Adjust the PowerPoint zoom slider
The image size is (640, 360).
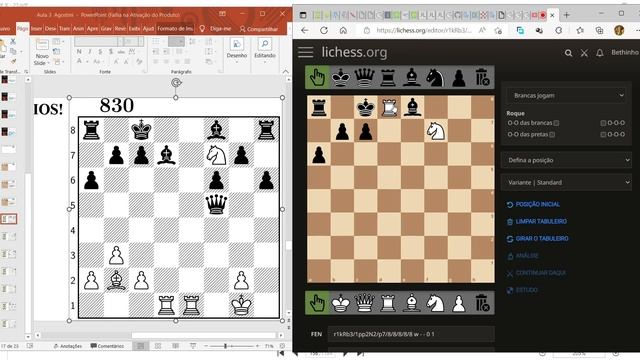225,346
